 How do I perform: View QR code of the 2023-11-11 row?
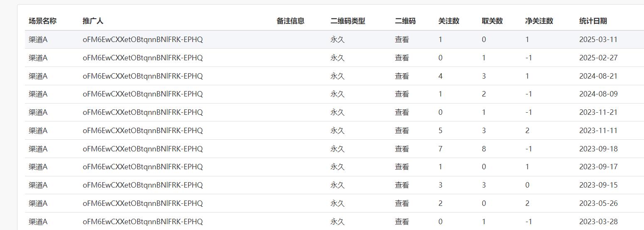point(402,131)
